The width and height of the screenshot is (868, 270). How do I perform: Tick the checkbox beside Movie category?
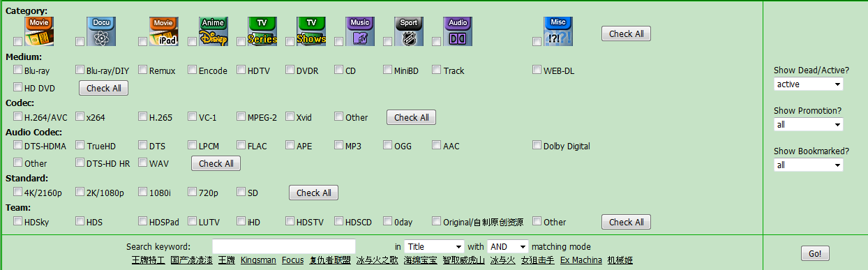(x=17, y=42)
